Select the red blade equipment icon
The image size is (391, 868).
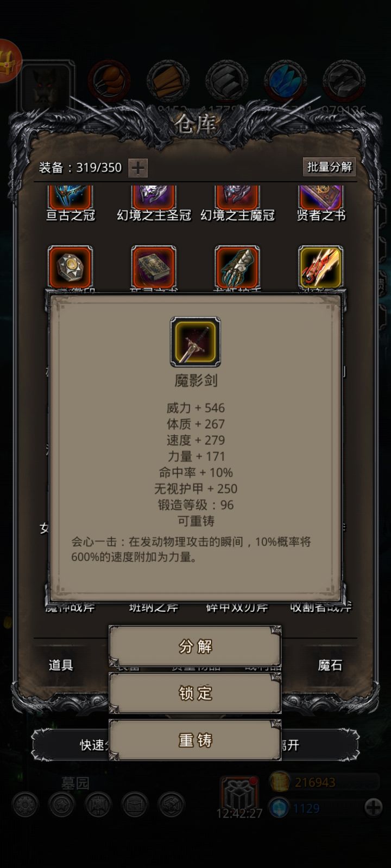click(320, 267)
